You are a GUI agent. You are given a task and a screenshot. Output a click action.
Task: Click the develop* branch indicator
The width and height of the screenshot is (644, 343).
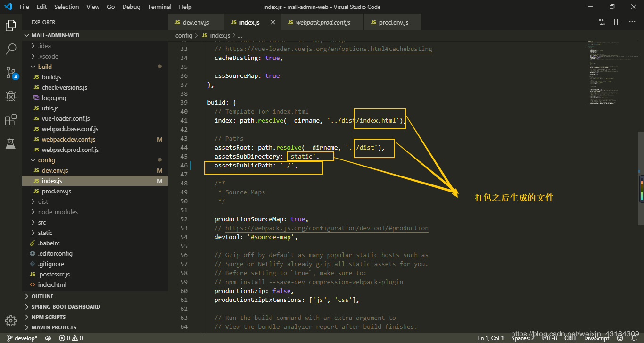pyautogui.click(x=22, y=338)
